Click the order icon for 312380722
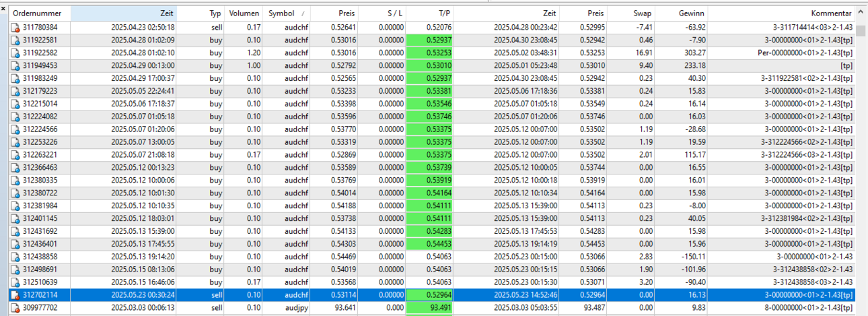This screenshot has width=868, height=316. pyautogui.click(x=15, y=193)
